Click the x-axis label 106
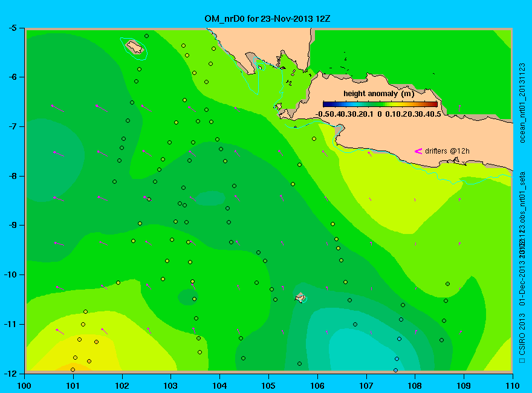The height and width of the screenshot is (393, 532). [x=317, y=386]
